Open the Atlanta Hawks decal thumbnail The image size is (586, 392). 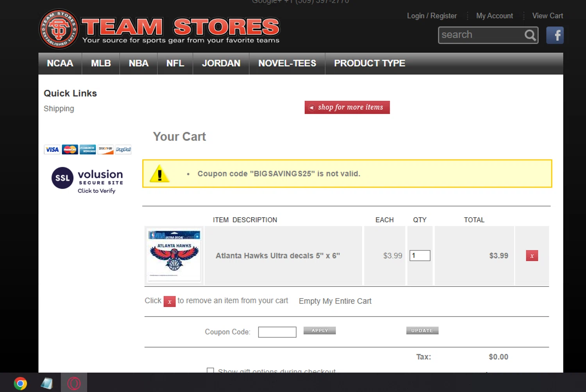click(174, 256)
